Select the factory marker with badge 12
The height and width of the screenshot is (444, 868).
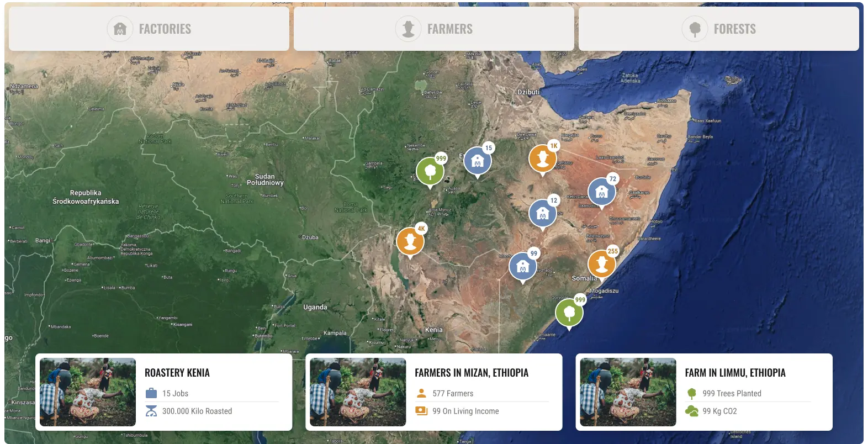pyautogui.click(x=542, y=214)
